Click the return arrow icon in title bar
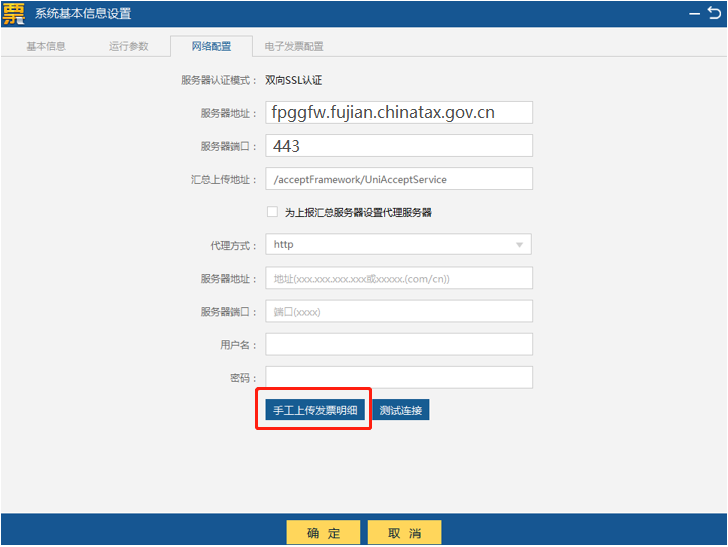This screenshot has width=728, height=547. 715,13
